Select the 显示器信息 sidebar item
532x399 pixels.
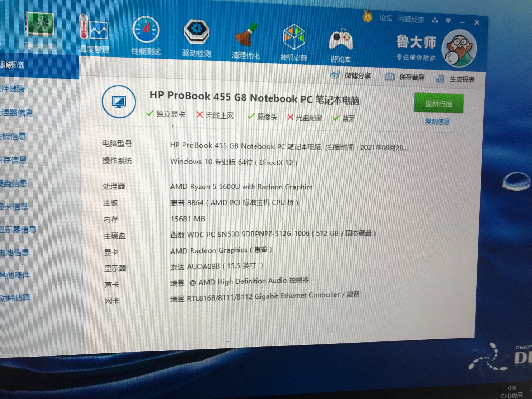coord(18,229)
